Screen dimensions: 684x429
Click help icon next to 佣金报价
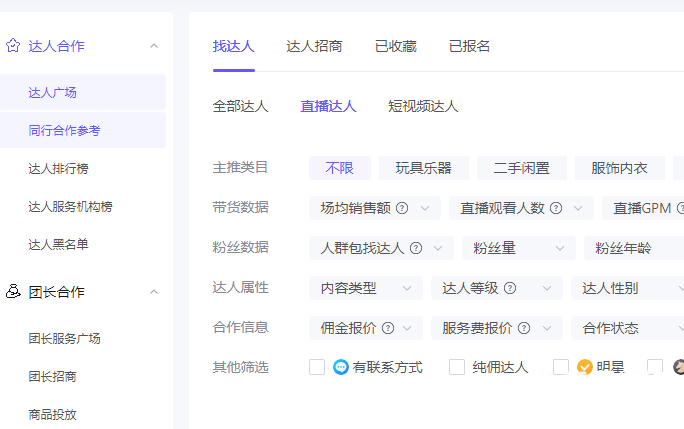pyautogui.click(x=388, y=328)
